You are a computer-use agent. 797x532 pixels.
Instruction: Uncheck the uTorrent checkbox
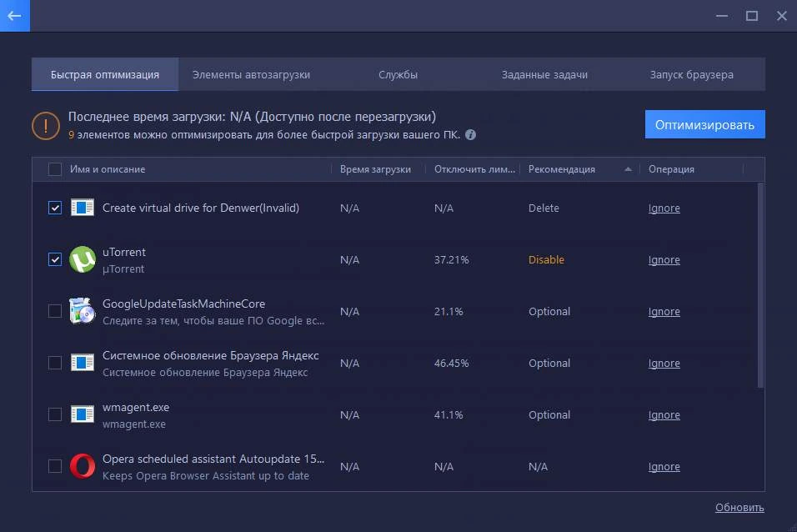[x=55, y=259]
